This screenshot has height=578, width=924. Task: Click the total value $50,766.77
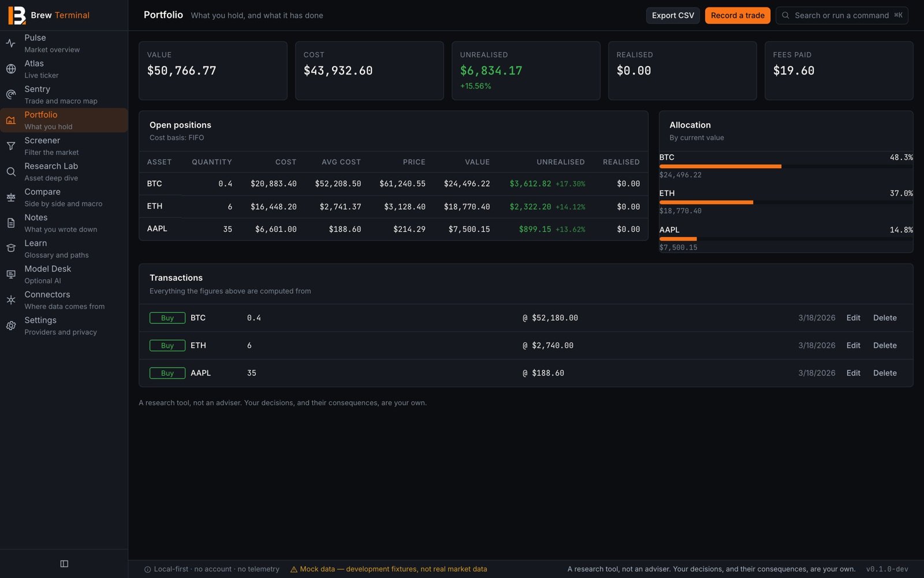point(182,71)
